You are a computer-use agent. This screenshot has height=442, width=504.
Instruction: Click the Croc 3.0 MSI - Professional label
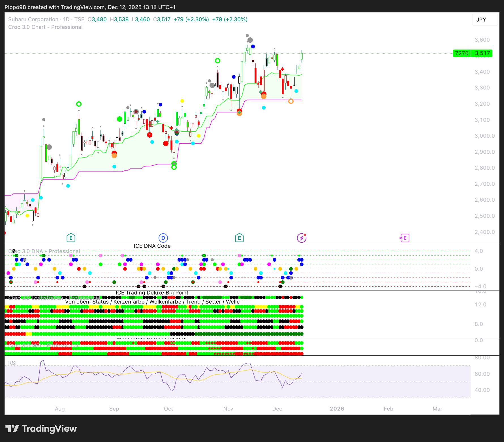[x=43, y=345]
